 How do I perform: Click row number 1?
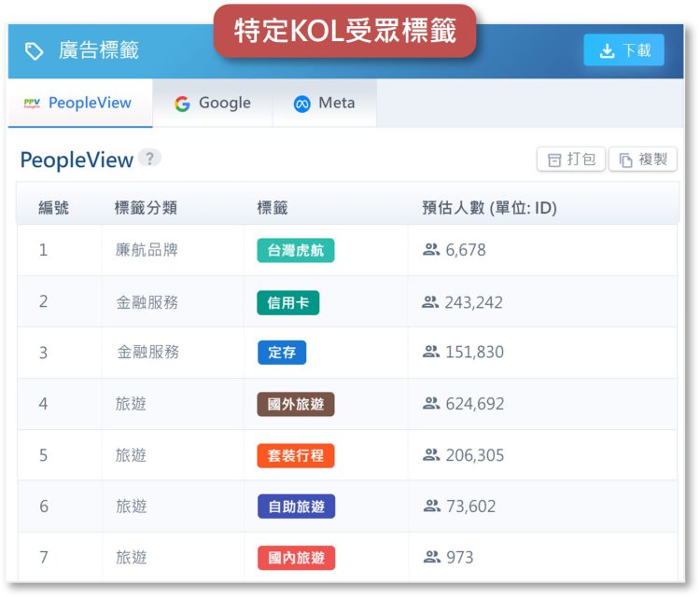click(x=43, y=250)
